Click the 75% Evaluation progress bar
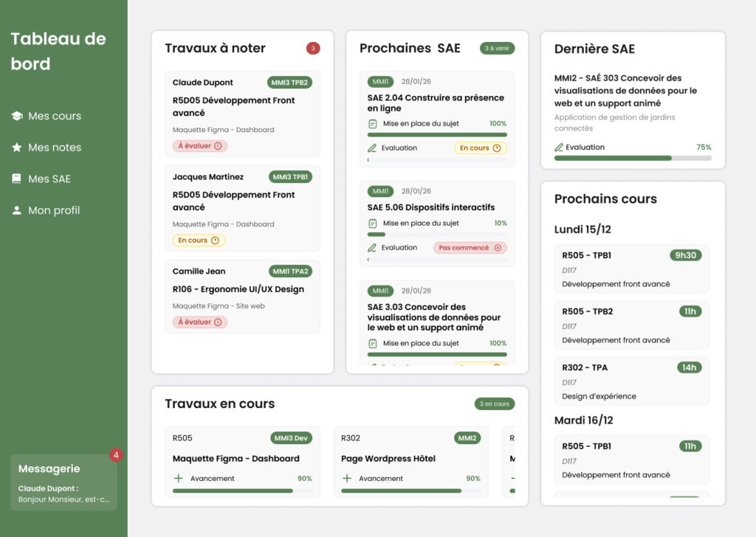Screen dimensions: 756x537 633,158
